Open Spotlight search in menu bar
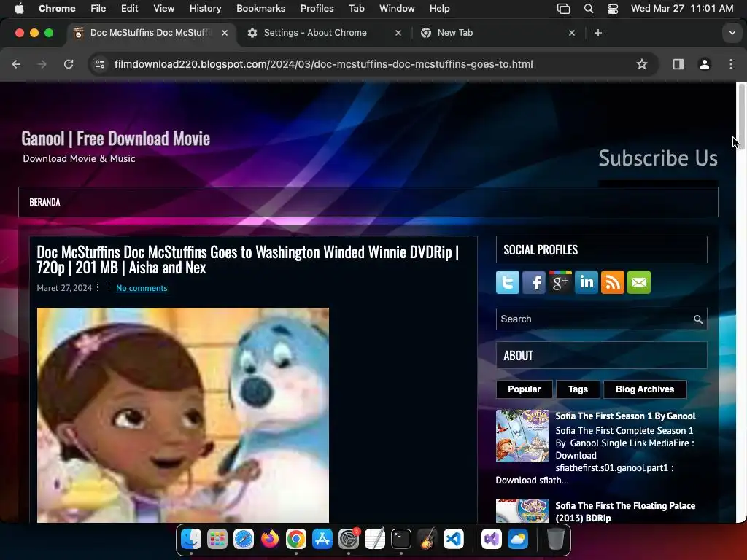The width and height of the screenshot is (747, 560). (x=589, y=9)
